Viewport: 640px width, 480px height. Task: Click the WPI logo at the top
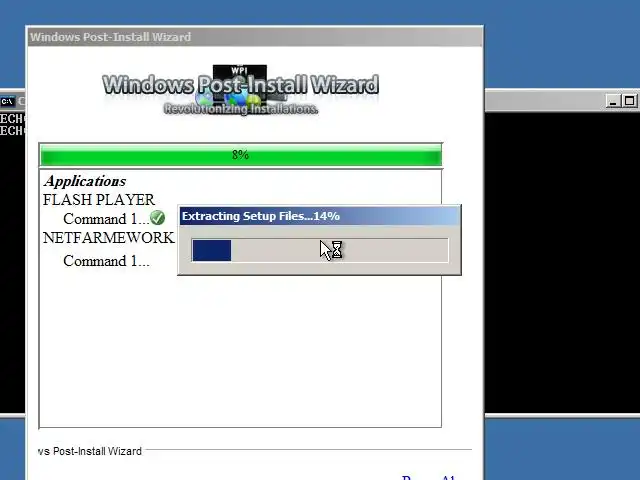(x=240, y=89)
